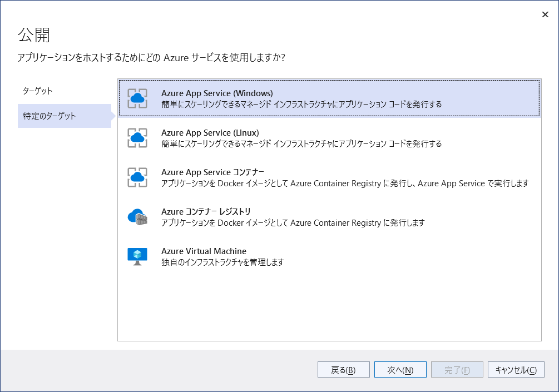Viewport: 559px width, 392px height.
Task: Click the 次へ(N) button
Action: click(400, 369)
